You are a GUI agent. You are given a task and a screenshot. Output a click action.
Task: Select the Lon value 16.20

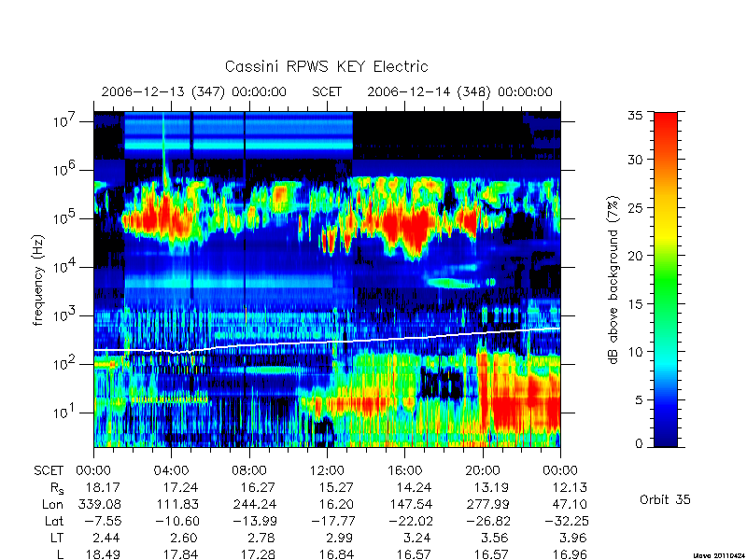336,504
